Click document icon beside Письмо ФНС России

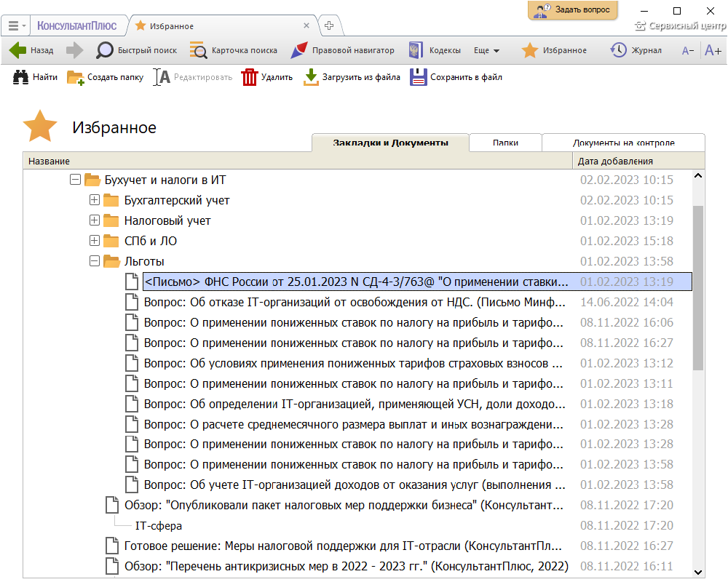point(132,282)
